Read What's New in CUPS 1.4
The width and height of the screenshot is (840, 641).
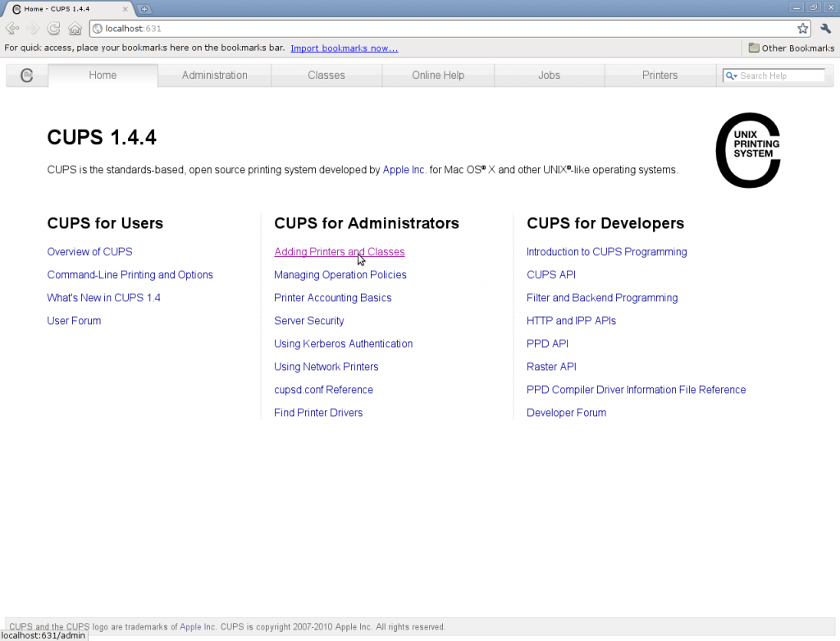tap(104, 298)
